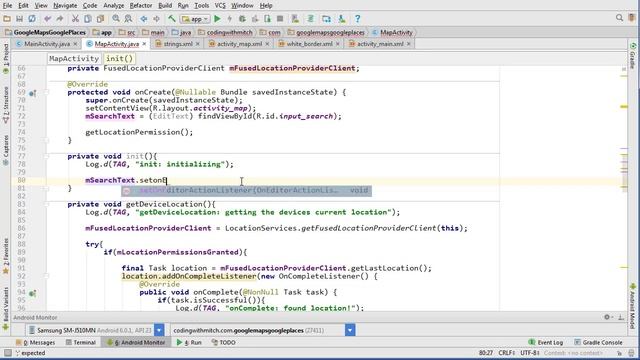Open the Gradle side panel

click(633, 56)
